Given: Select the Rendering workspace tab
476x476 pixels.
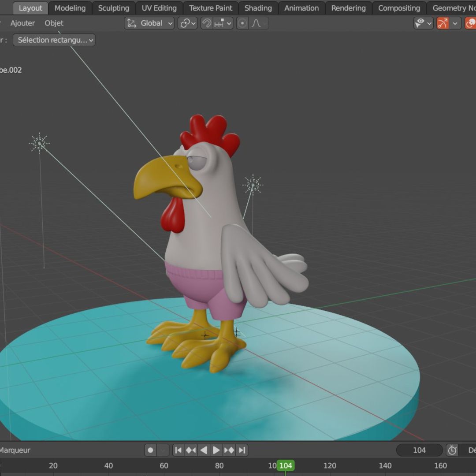Looking at the screenshot, I should (x=348, y=8).
